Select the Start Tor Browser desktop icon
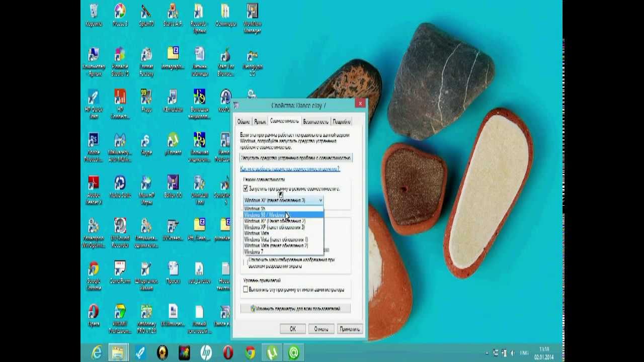Screen dimensions: 644x362 (226, 62)
